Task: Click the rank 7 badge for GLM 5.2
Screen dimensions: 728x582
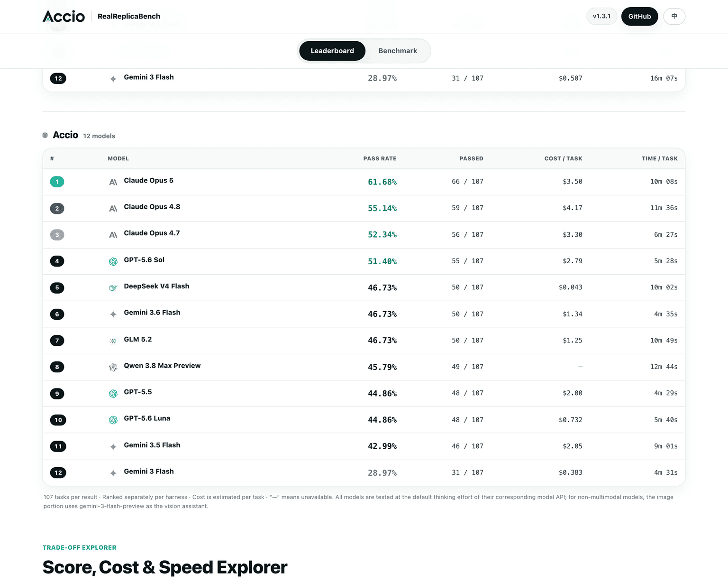Action: pyautogui.click(x=57, y=341)
